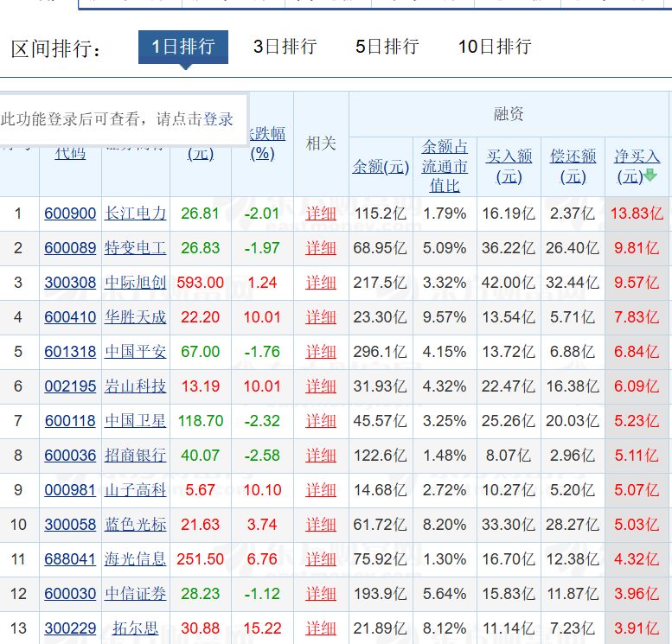Select the 1日排行 ranking tab
The width and height of the screenshot is (672, 644).
(x=183, y=47)
